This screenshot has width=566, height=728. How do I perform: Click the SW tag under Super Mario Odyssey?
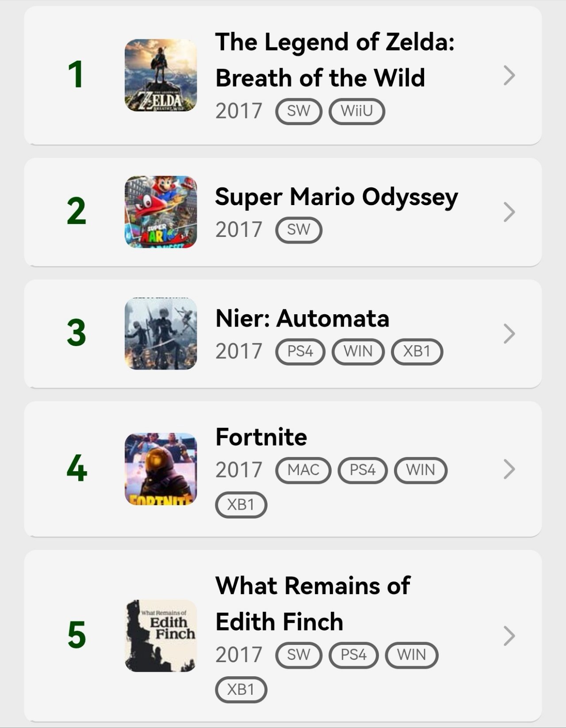(298, 230)
